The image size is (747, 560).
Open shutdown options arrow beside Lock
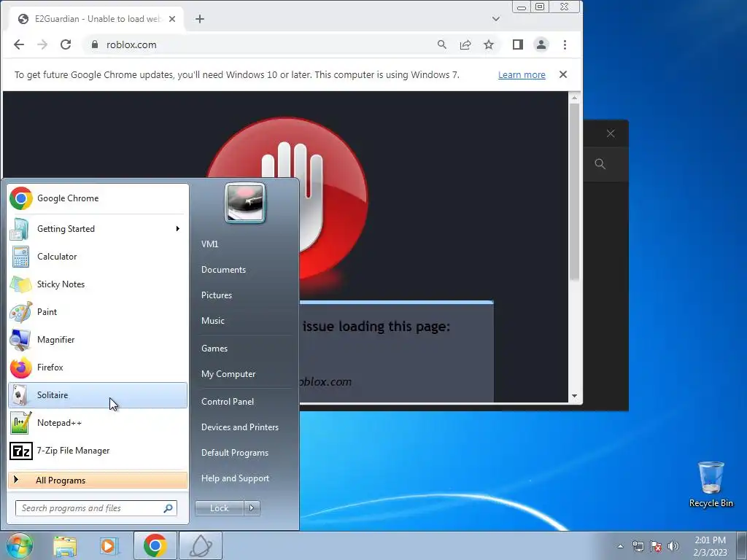[252, 508]
